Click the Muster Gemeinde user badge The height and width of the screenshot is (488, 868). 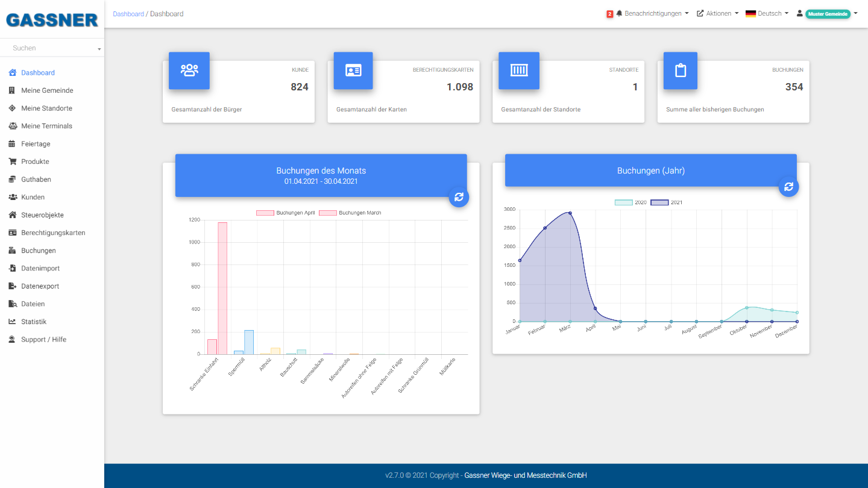[x=828, y=14]
